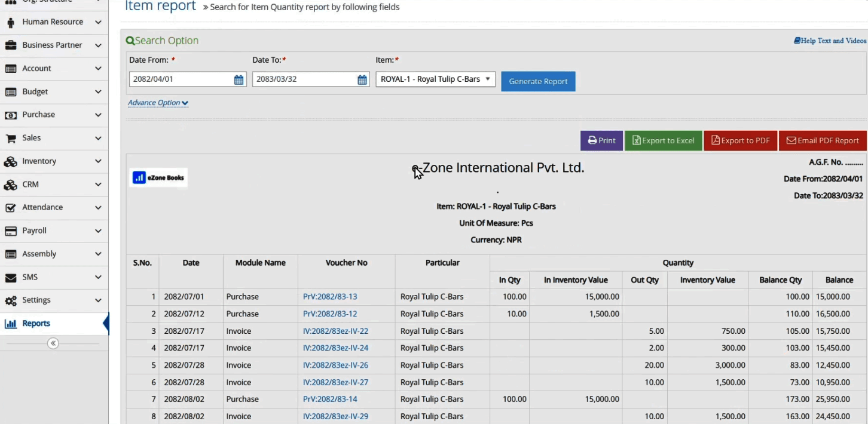The width and height of the screenshot is (868, 424).
Task: Click the Settings gears icon in sidebar
Action: point(10,300)
